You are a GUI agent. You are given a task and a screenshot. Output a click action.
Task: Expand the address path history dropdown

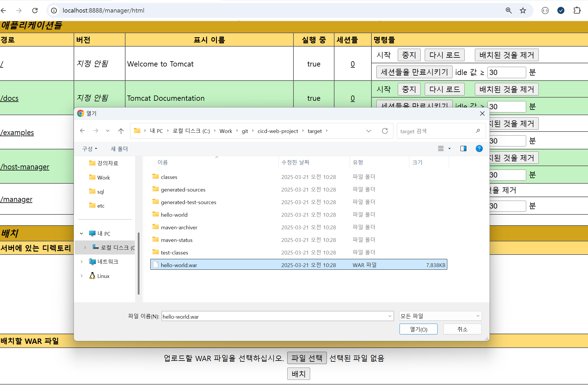point(369,131)
